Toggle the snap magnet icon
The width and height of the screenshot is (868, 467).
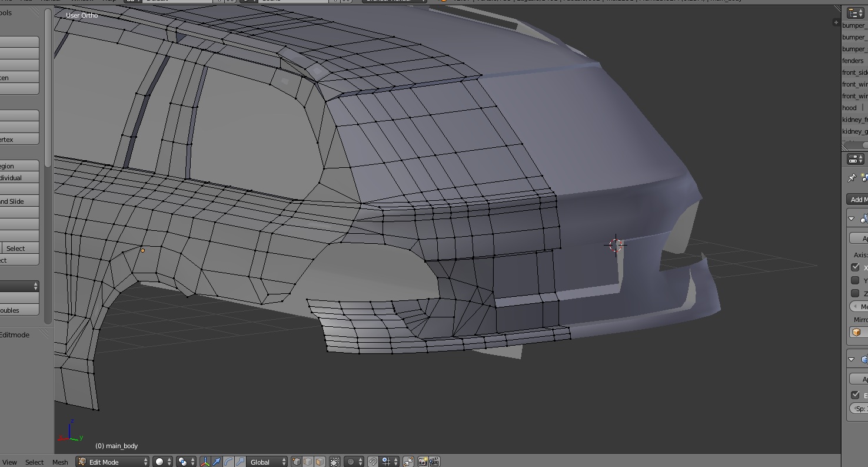point(373,462)
